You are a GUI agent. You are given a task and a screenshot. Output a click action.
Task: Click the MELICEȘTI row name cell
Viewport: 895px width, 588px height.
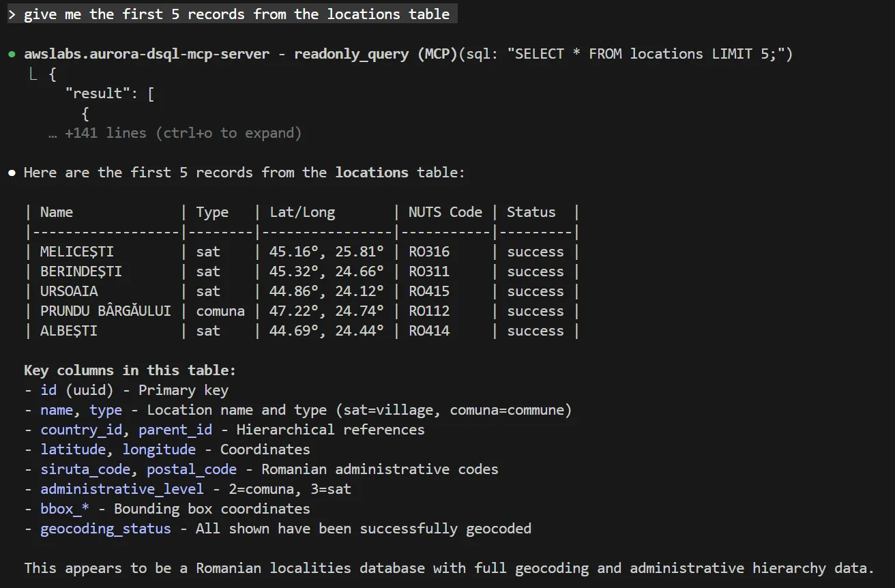76,252
